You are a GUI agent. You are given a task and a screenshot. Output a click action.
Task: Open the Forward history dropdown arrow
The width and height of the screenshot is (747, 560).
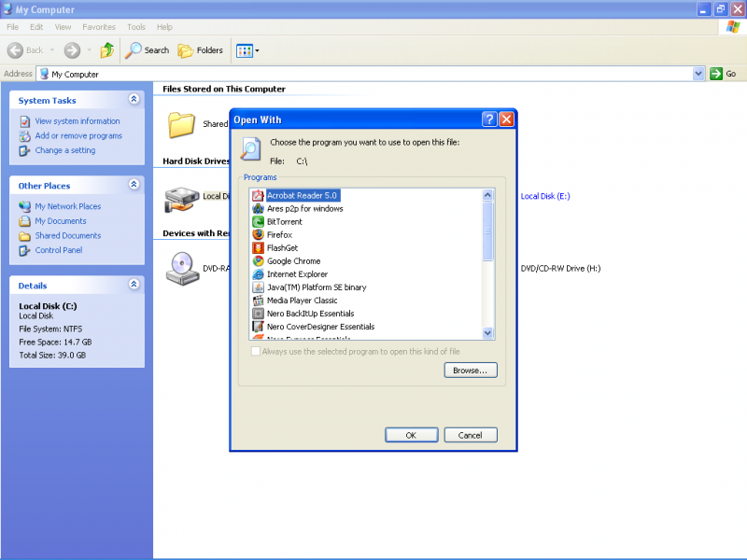(x=89, y=50)
